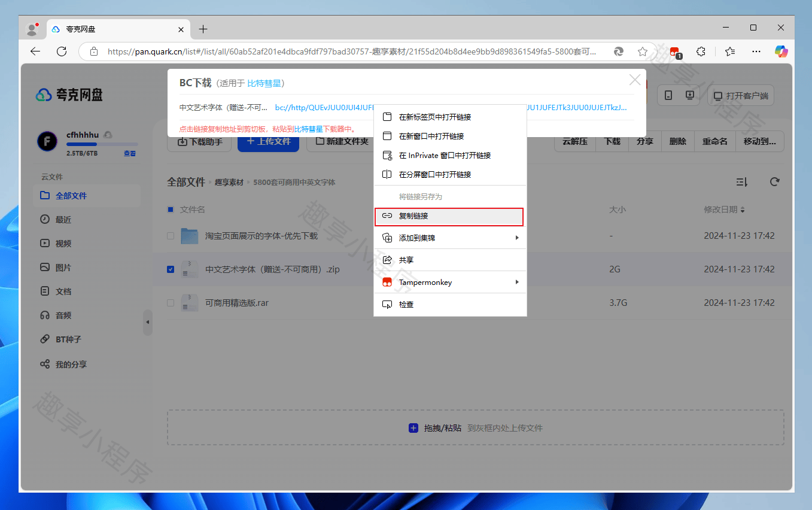This screenshot has width=812, height=510.
Task: Click the refresh file list icon
Action: pyautogui.click(x=775, y=182)
